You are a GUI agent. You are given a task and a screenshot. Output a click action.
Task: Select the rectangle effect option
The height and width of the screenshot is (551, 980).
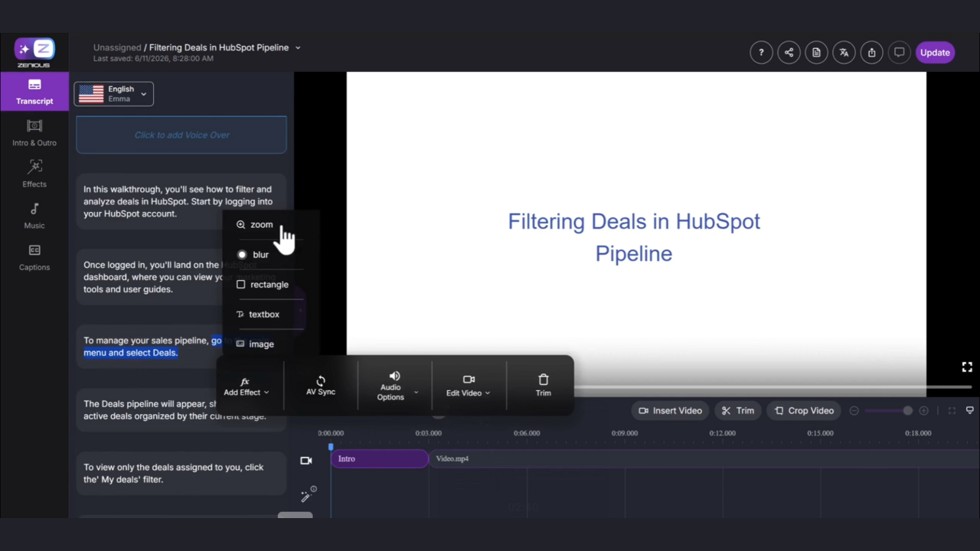point(263,284)
